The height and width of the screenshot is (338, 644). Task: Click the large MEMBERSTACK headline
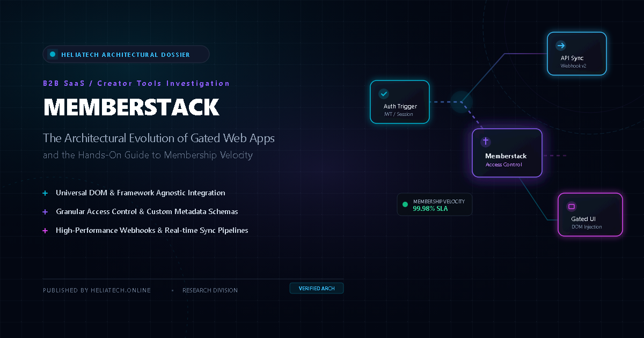coord(131,108)
